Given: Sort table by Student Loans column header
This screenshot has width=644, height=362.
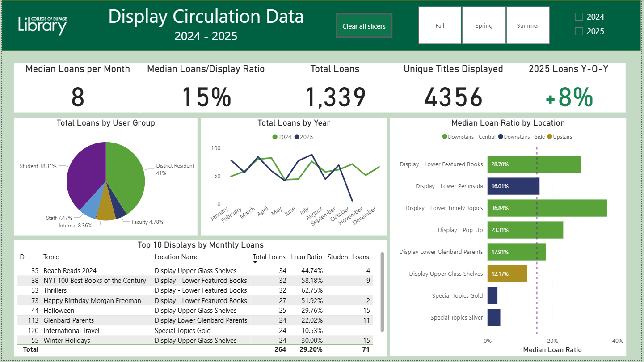Looking at the screenshot, I should coord(348,257).
